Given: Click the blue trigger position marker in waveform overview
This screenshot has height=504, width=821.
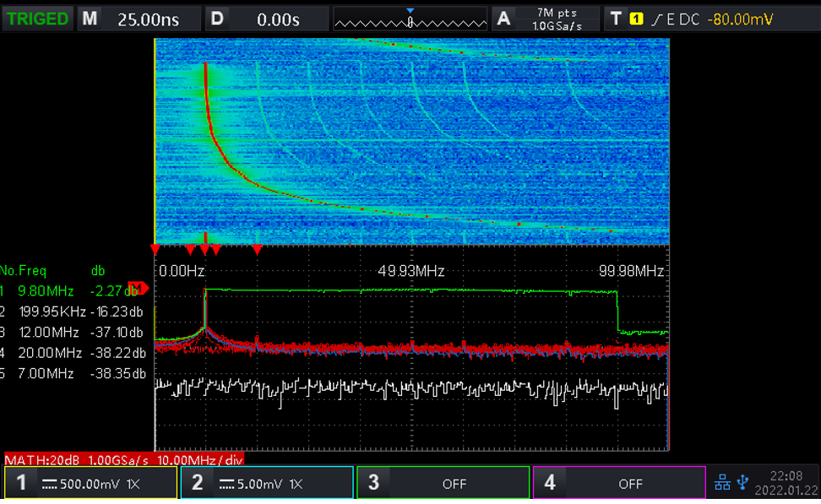Looking at the screenshot, I should coord(410,12).
